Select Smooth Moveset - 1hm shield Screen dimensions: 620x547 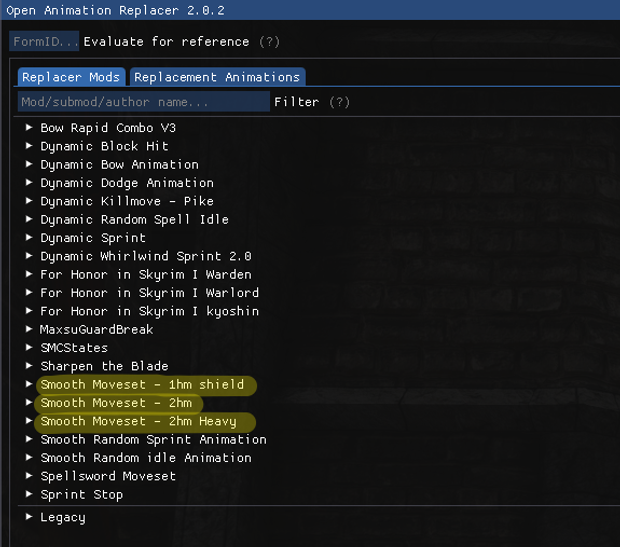point(142,385)
